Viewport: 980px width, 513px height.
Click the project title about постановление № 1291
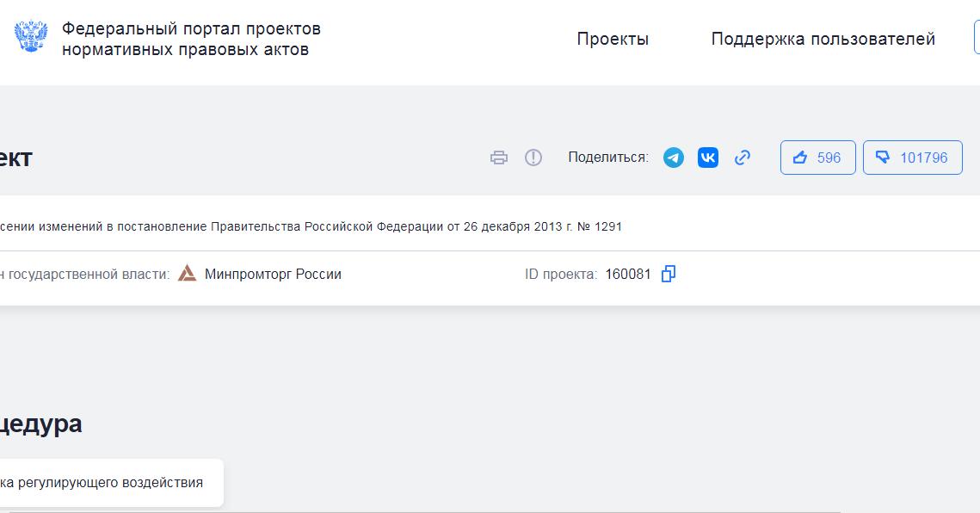pos(311,226)
